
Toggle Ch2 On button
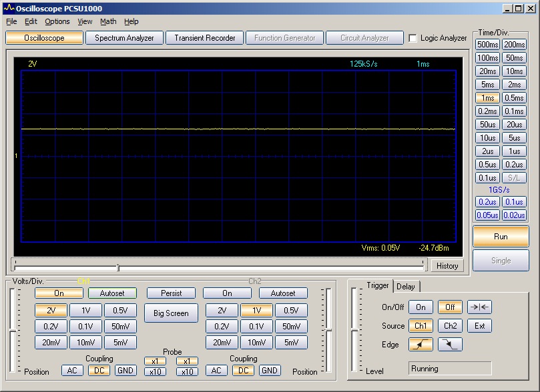click(x=227, y=293)
